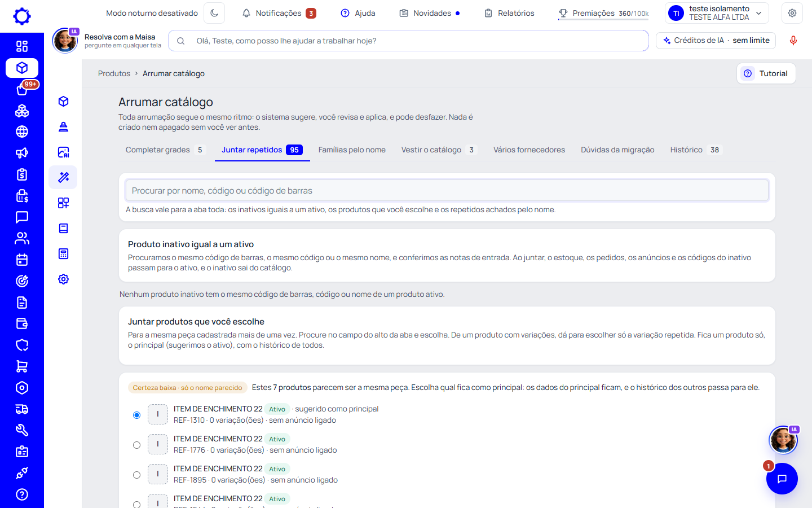This screenshot has width=812, height=508.
Task: Open the Notificações bell icon
Action: pyautogui.click(x=246, y=13)
